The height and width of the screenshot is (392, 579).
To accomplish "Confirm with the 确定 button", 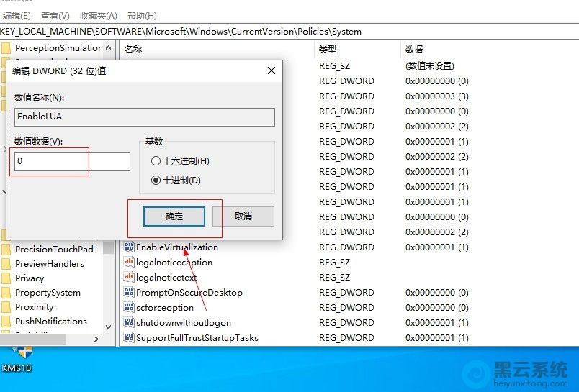I will click(x=174, y=216).
